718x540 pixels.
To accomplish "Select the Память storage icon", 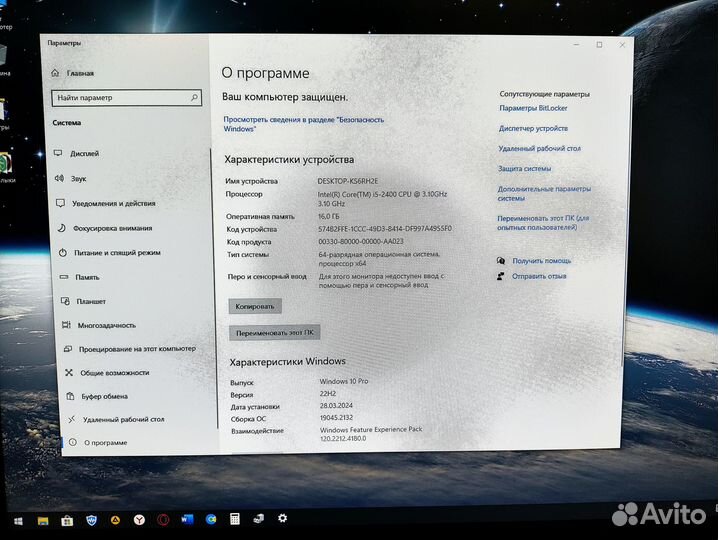I will tap(64, 277).
